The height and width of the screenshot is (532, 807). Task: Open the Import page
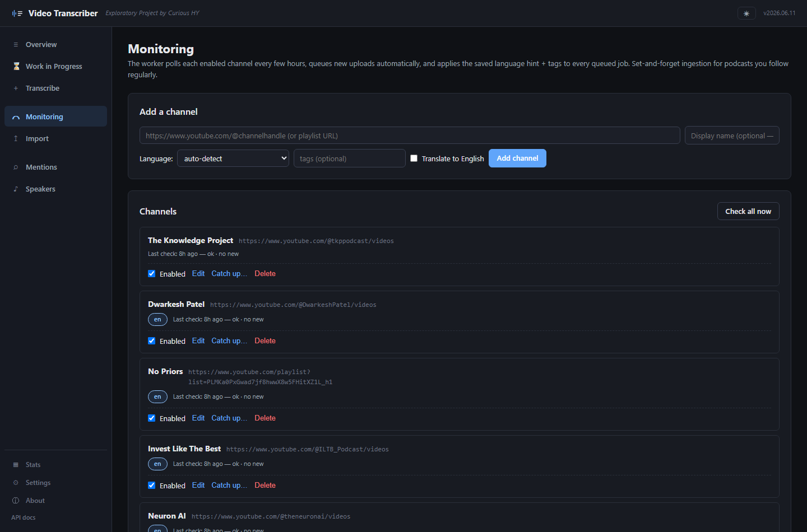click(55, 139)
